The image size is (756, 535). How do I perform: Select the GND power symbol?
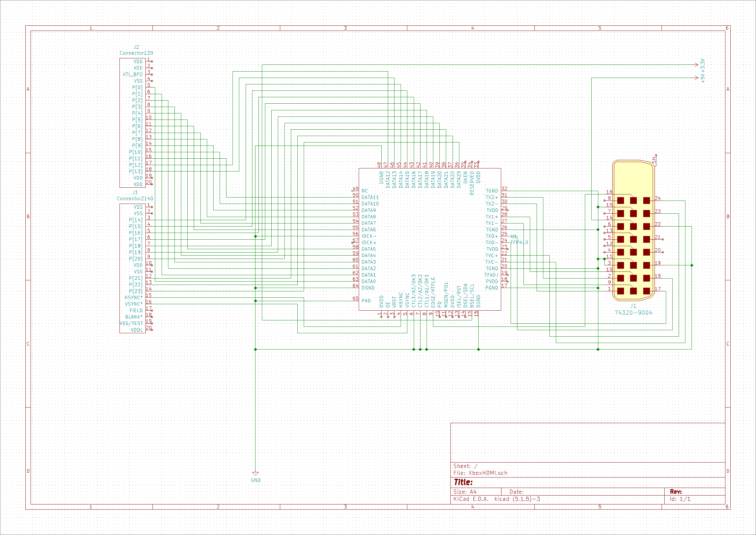[x=255, y=477]
